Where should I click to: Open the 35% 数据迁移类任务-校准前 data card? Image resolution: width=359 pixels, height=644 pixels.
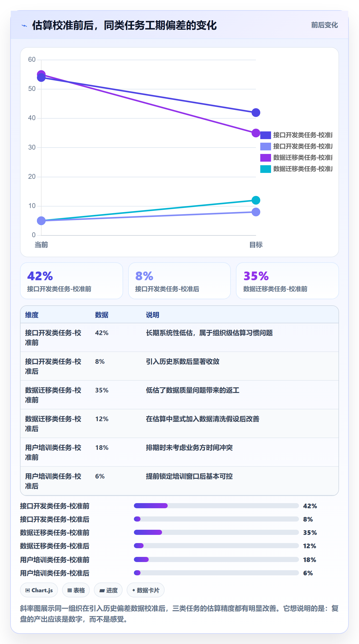287,281
